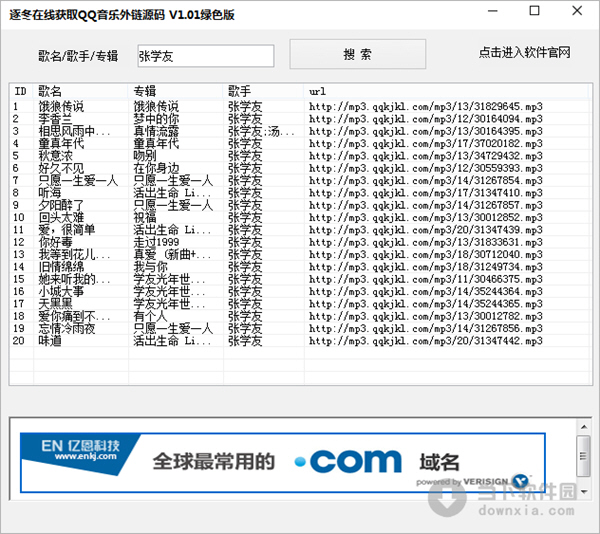Maximize the application window
Viewport: 600px width, 534px height.
[x=535, y=11]
